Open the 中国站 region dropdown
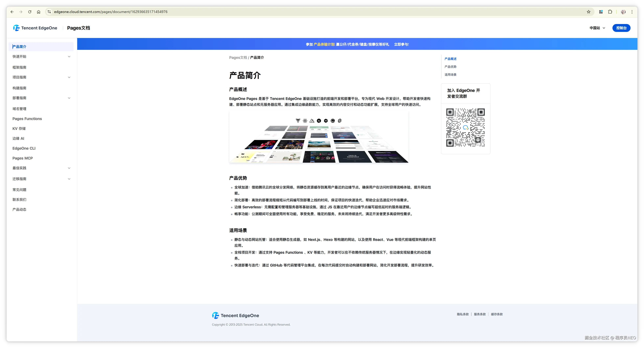644x348 pixels. tap(597, 28)
